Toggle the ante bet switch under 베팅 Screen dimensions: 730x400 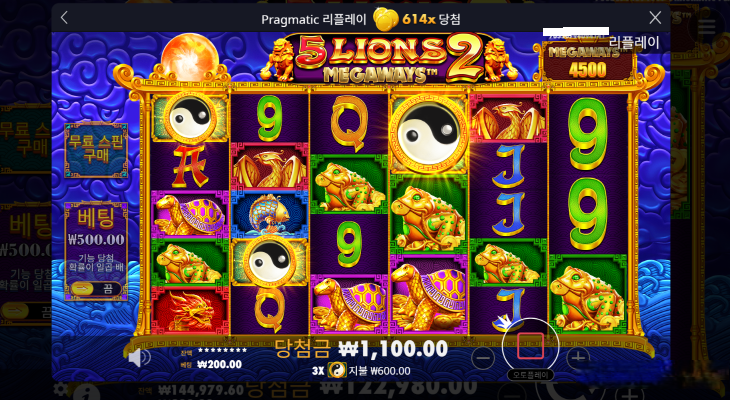pos(97,289)
